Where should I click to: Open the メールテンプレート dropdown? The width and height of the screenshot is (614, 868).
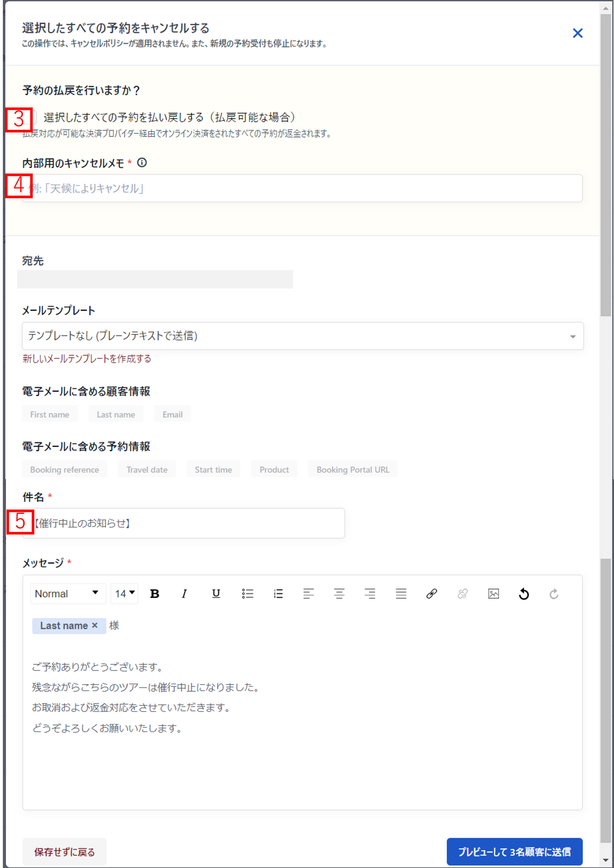(x=303, y=336)
